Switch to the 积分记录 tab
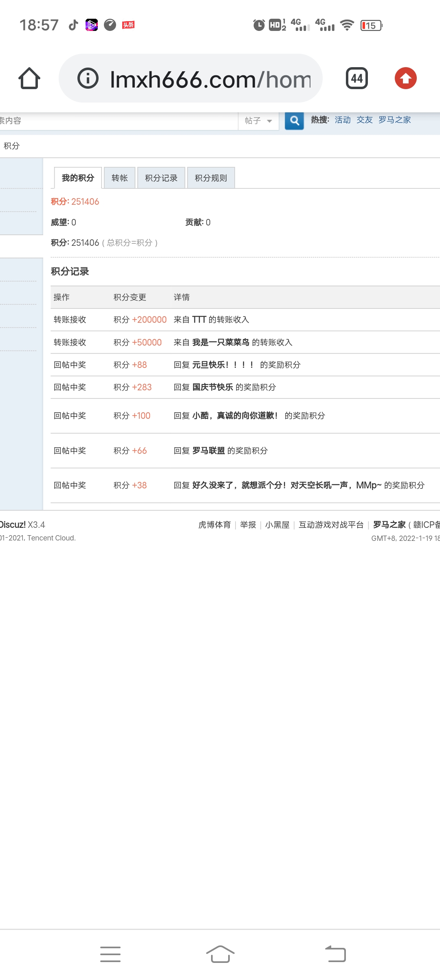440x980 pixels. tap(161, 178)
